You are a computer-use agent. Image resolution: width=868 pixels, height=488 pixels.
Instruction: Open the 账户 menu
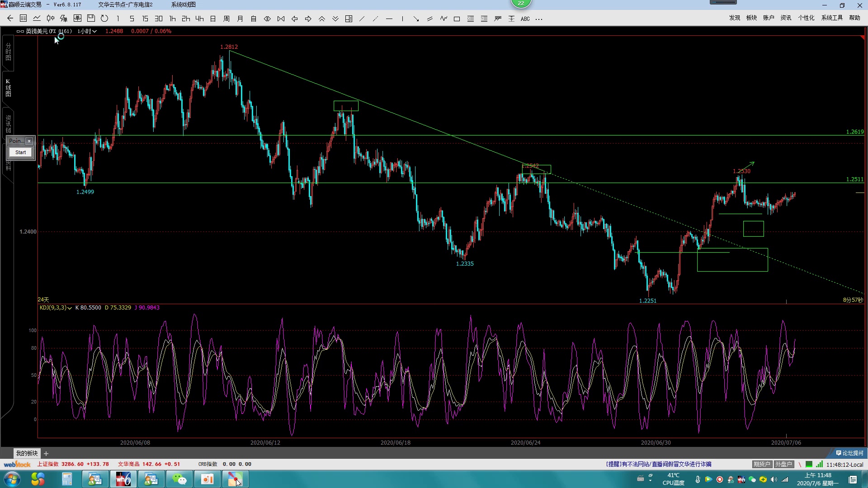769,18
